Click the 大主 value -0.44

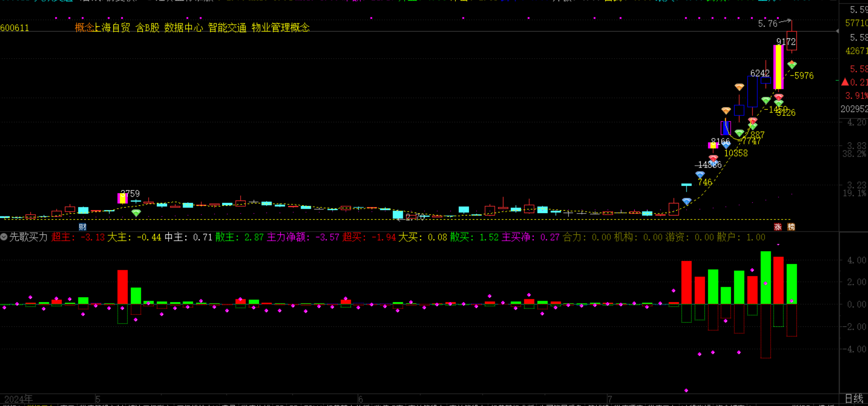(149, 238)
